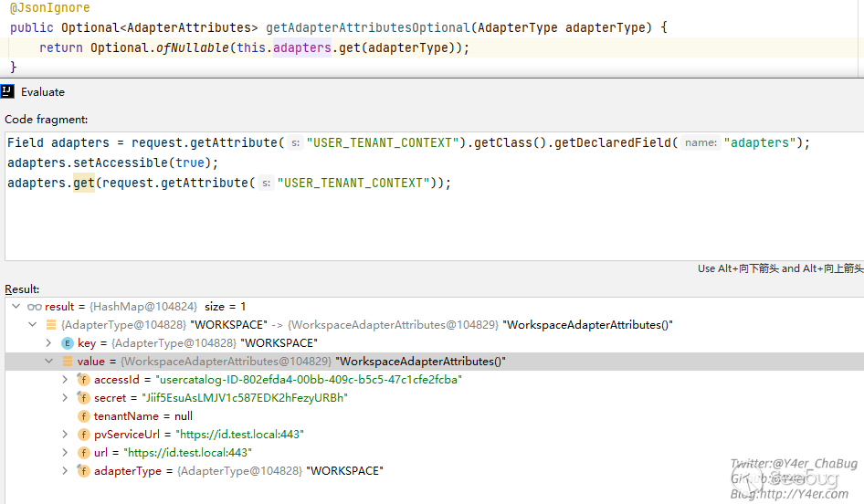This screenshot has width=864, height=504.
Task: Click the field icon beside pvServiceUrl
Action: click(83, 434)
